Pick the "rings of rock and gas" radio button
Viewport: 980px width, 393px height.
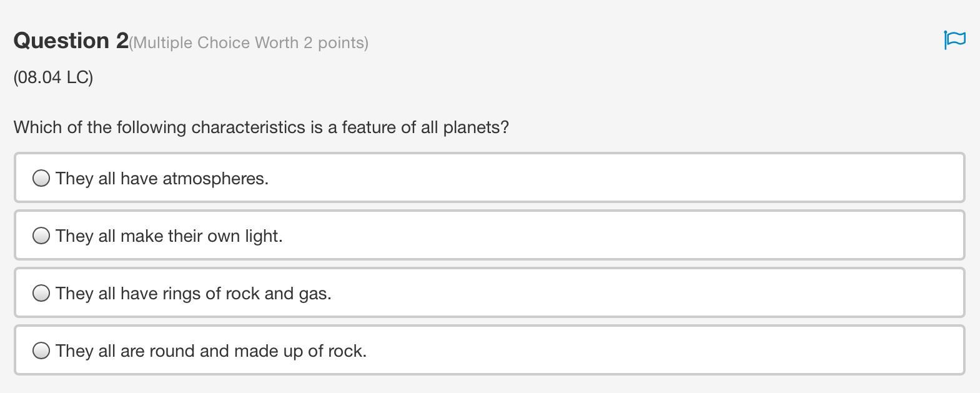[41, 293]
